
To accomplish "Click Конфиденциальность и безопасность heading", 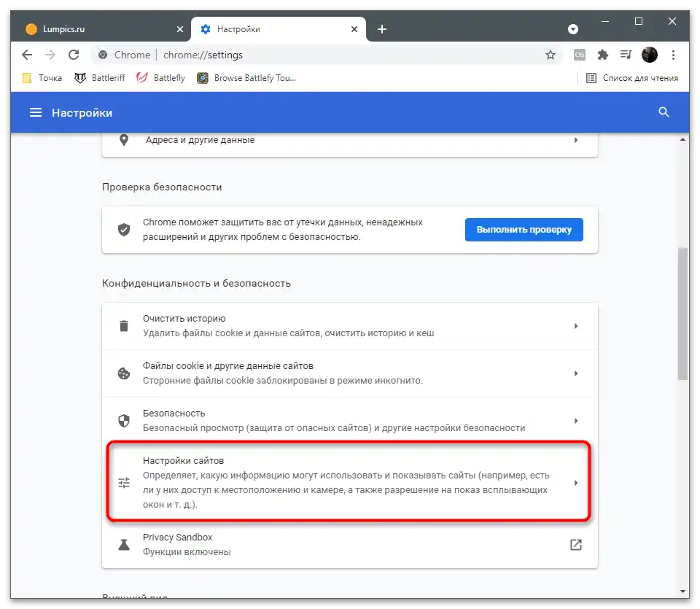I will point(196,284).
